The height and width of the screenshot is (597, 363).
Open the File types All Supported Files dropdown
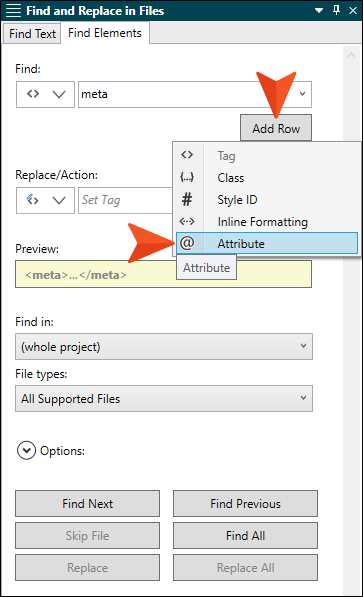click(x=164, y=398)
